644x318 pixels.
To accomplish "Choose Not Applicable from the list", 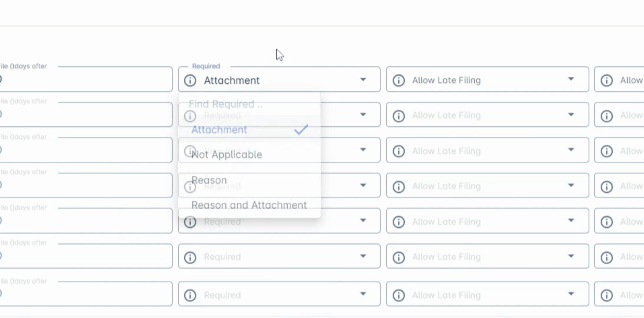I will point(227,155).
